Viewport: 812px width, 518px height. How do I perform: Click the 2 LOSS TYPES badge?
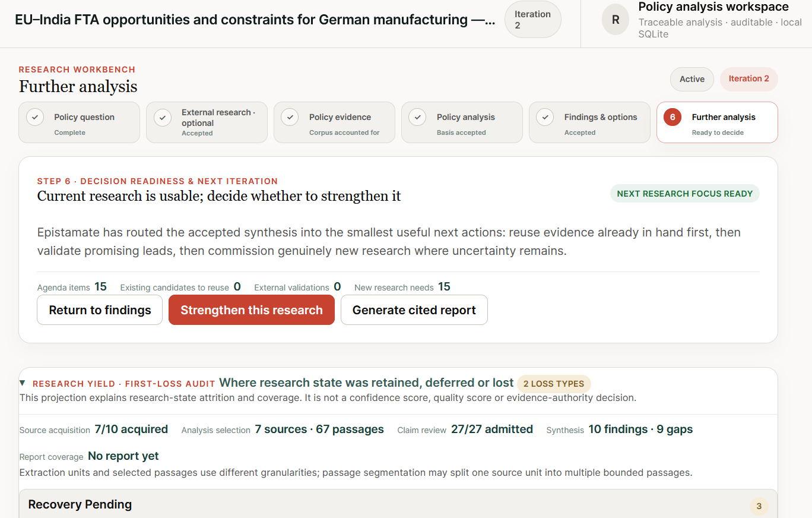pyautogui.click(x=554, y=384)
